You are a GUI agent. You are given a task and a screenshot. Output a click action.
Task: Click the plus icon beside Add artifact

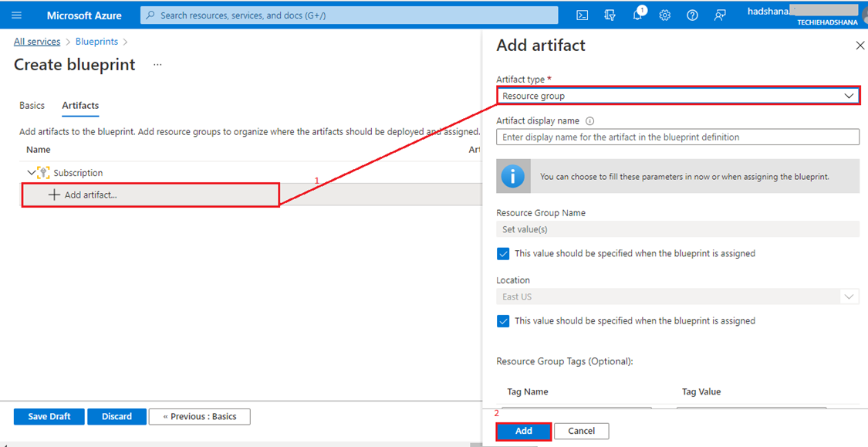click(x=54, y=195)
